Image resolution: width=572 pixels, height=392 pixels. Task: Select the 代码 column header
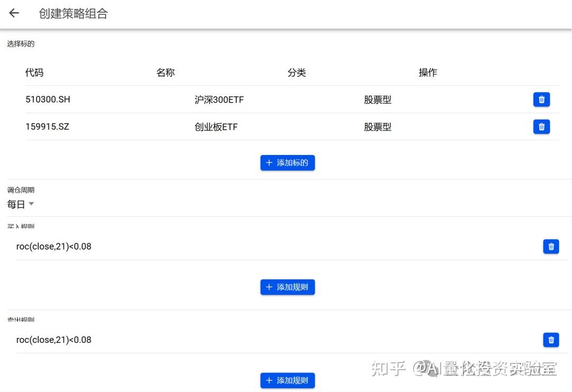click(x=34, y=72)
